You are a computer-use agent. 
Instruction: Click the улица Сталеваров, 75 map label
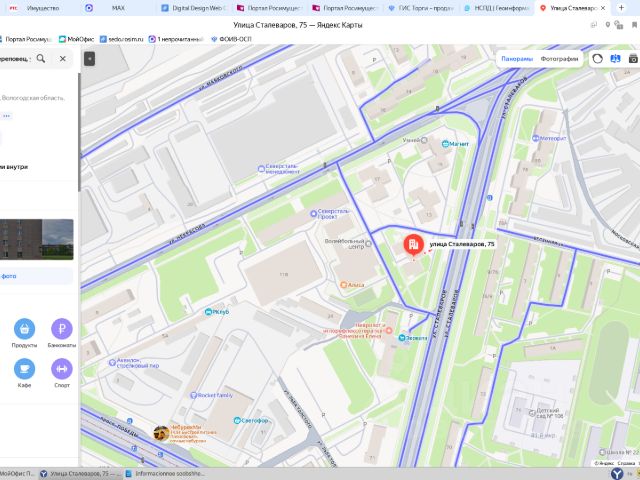coord(462,244)
